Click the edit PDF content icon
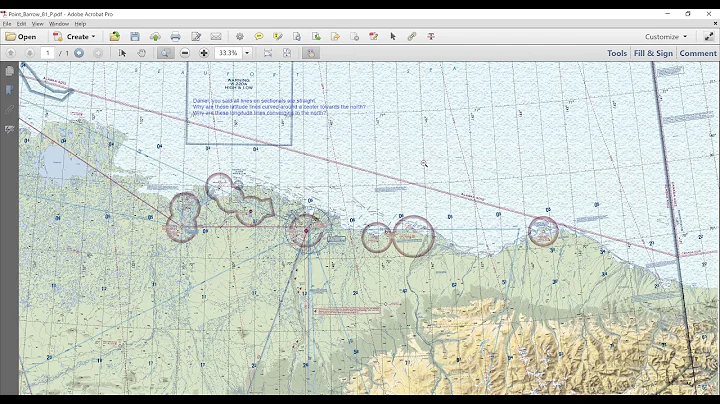The image size is (720, 404). [x=373, y=37]
